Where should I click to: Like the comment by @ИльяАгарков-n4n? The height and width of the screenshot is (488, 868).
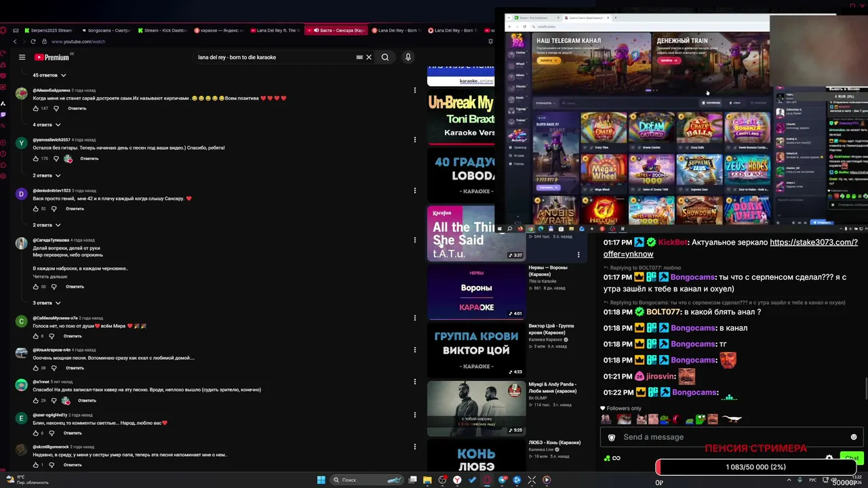36,368
